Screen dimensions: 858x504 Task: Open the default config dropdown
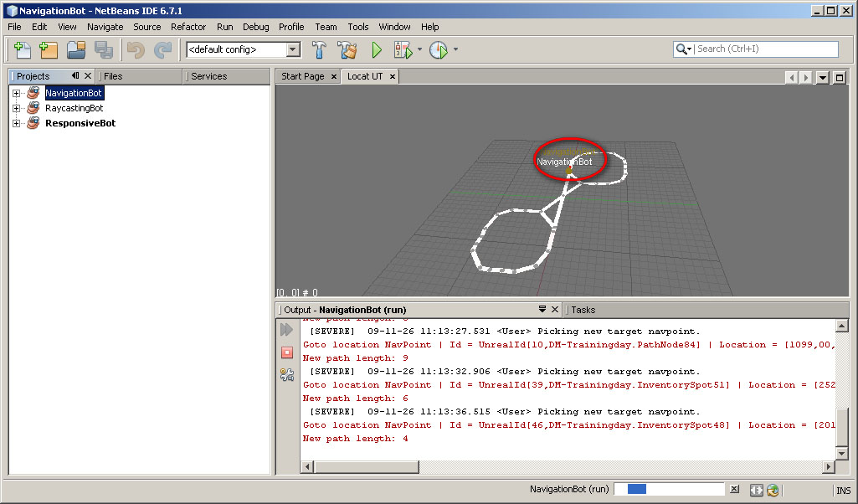click(x=293, y=49)
